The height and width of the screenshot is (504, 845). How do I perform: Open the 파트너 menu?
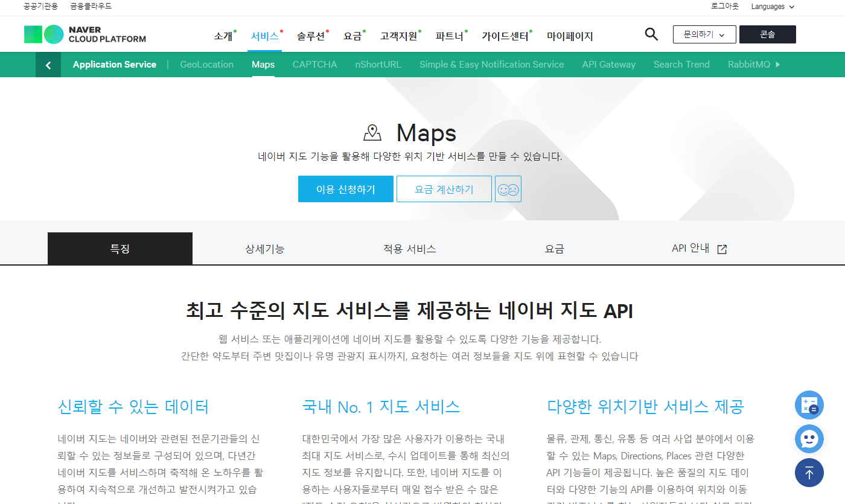[450, 36]
